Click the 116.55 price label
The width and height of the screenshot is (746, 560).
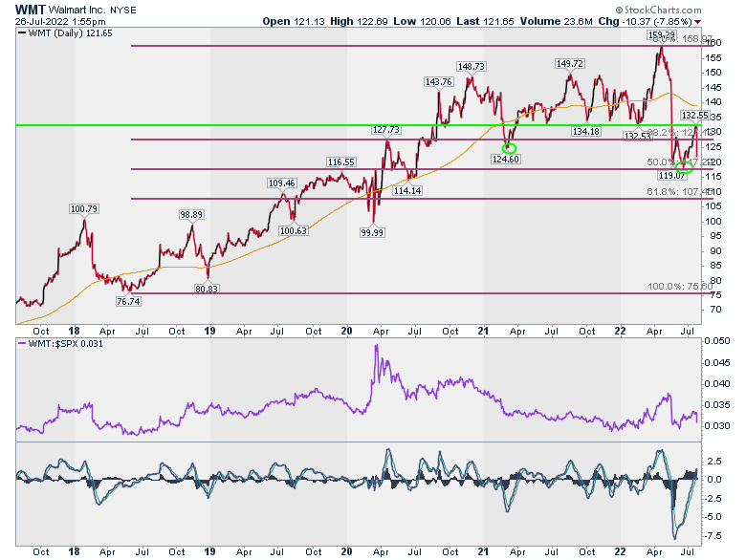[x=340, y=162]
